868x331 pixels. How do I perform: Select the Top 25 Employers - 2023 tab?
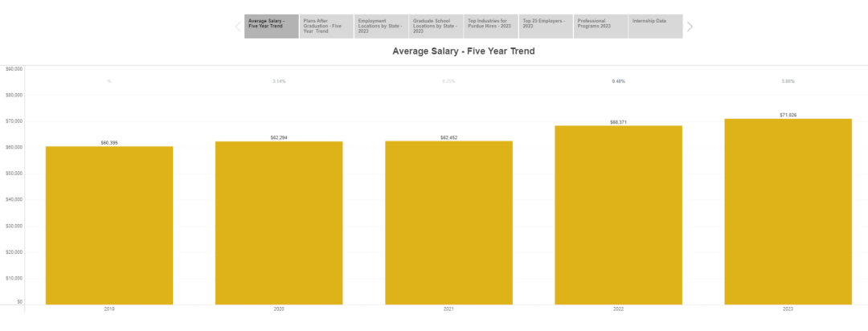(546, 26)
